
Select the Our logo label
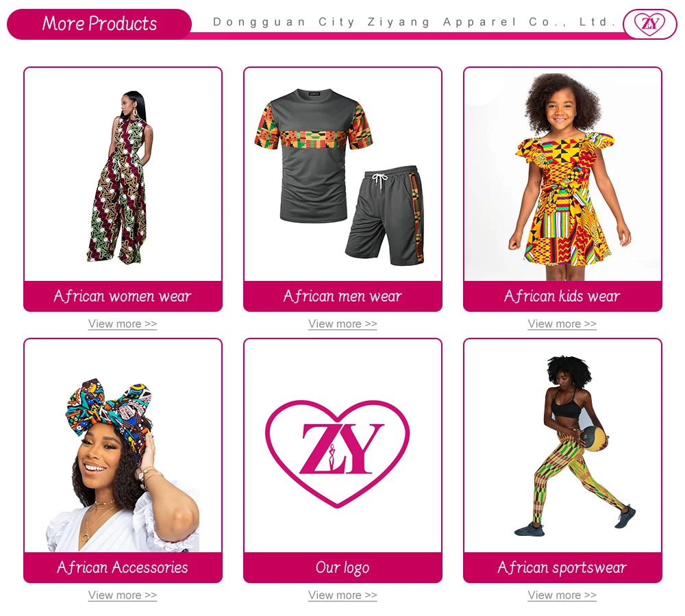click(342, 567)
